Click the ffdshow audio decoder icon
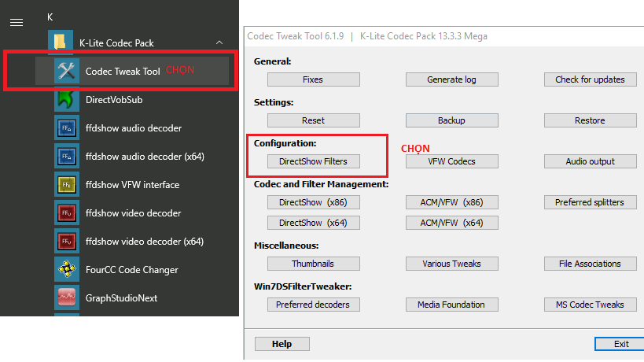 point(67,127)
